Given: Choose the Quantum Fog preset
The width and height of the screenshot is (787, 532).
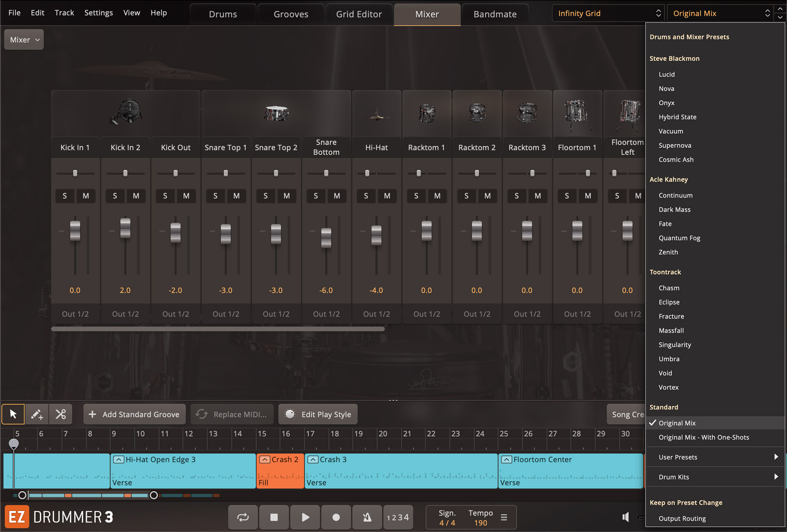Looking at the screenshot, I should [679, 238].
